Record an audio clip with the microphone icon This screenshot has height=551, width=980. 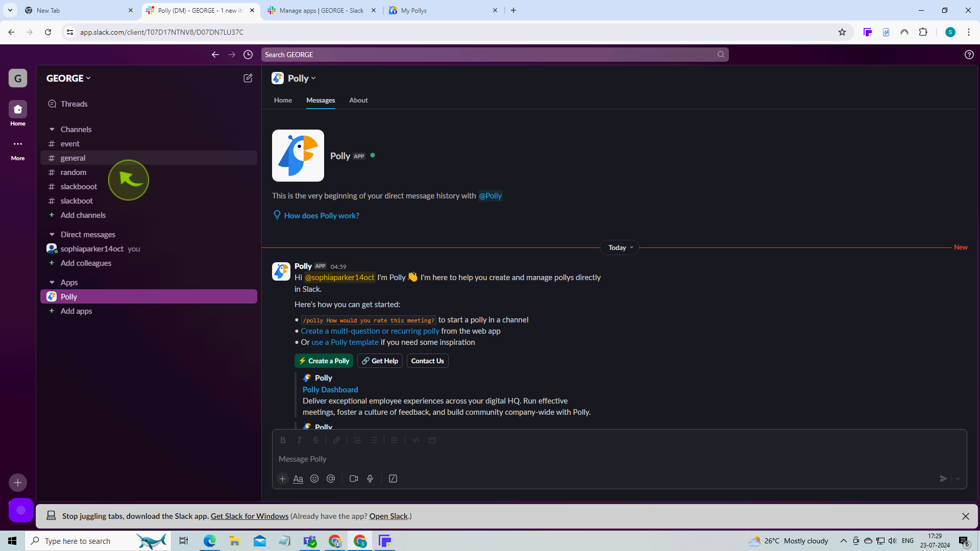pyautogui.click(x=370, y=479)
